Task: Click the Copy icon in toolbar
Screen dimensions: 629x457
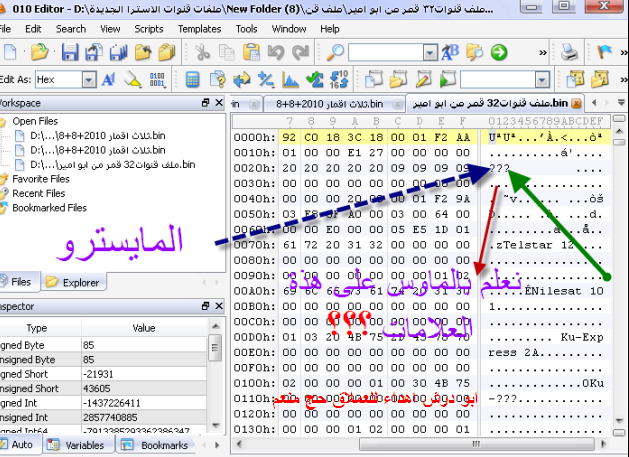Action: [227, 53]
